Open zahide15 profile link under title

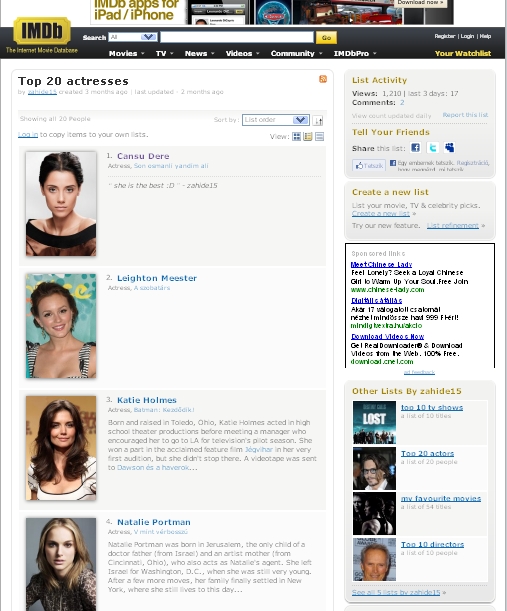pos(42,92)
